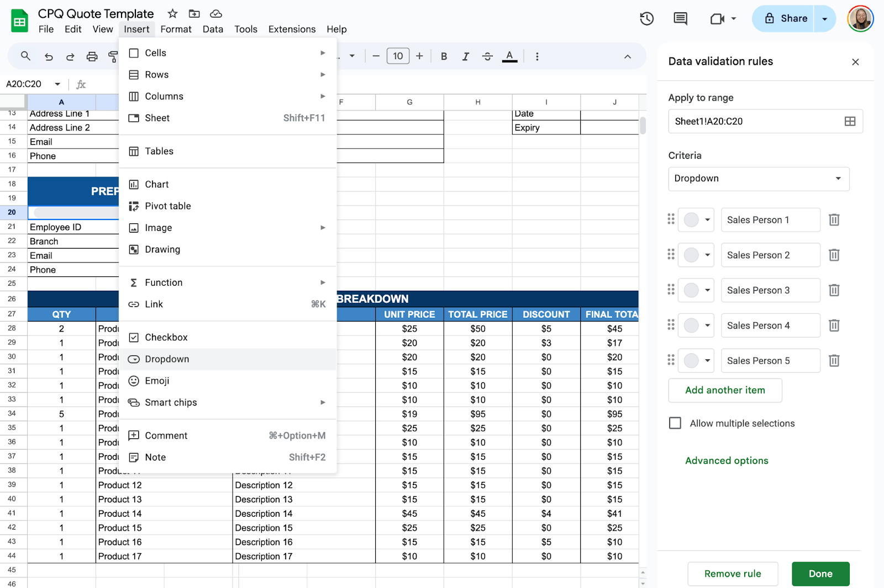
Task: Click the print icon in toolbar
Action: point(92,56)
